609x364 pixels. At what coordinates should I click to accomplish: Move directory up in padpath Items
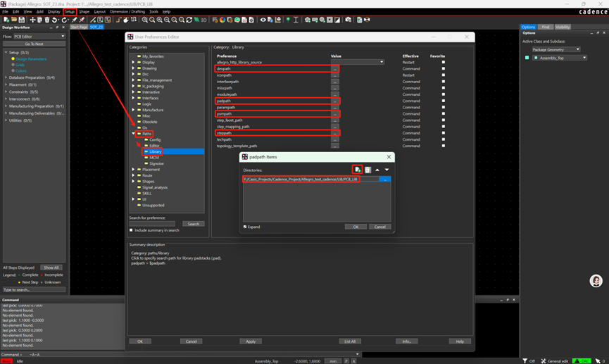(377, 170)
